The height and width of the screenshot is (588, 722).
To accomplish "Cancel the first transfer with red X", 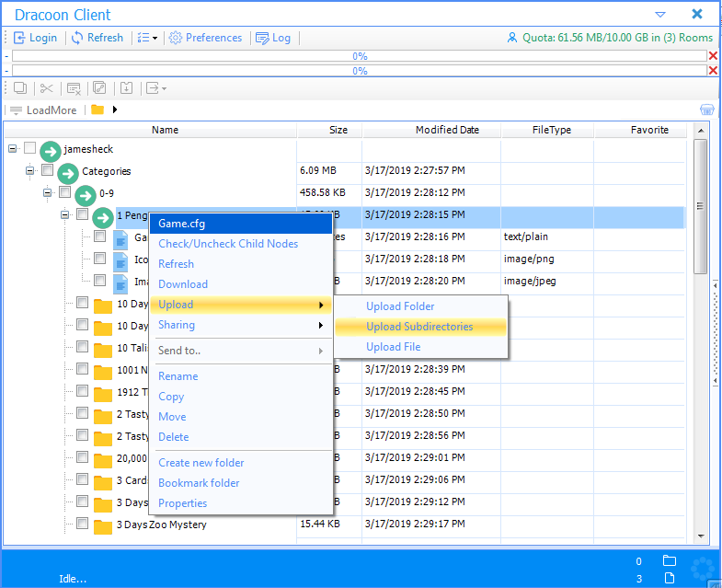I will pos(713,56).
